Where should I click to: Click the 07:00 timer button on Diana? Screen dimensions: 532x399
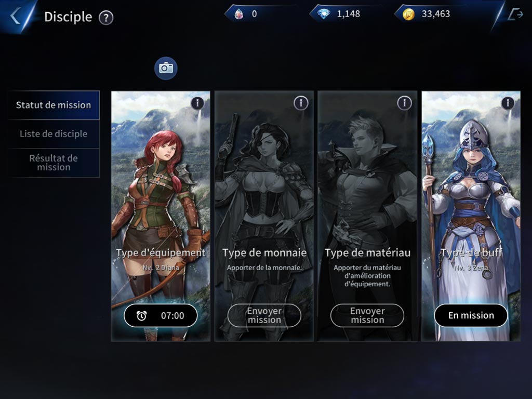point(161,315)
